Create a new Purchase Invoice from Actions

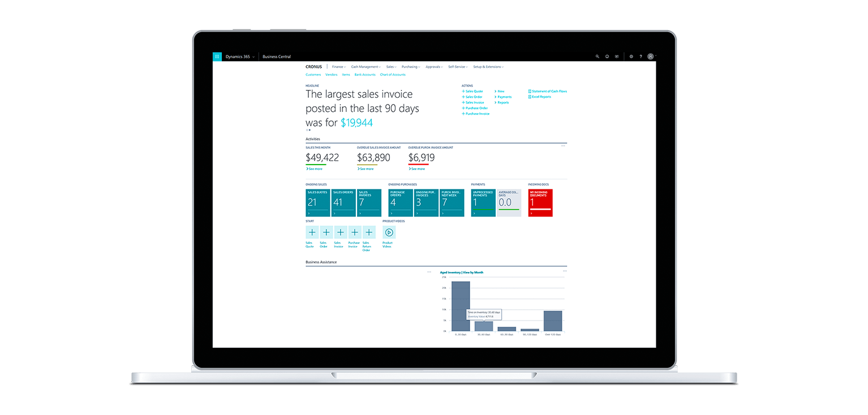(x=476, y=114)
